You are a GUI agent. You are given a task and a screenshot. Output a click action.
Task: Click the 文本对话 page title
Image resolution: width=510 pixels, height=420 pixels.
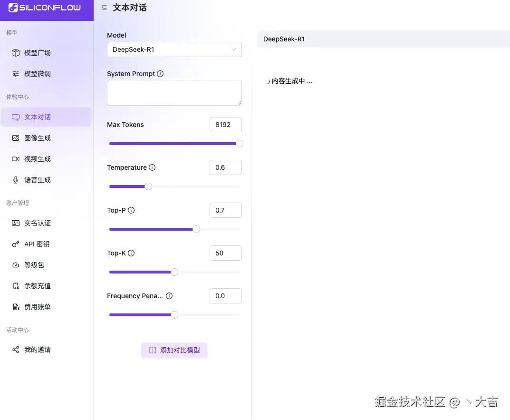129,8
